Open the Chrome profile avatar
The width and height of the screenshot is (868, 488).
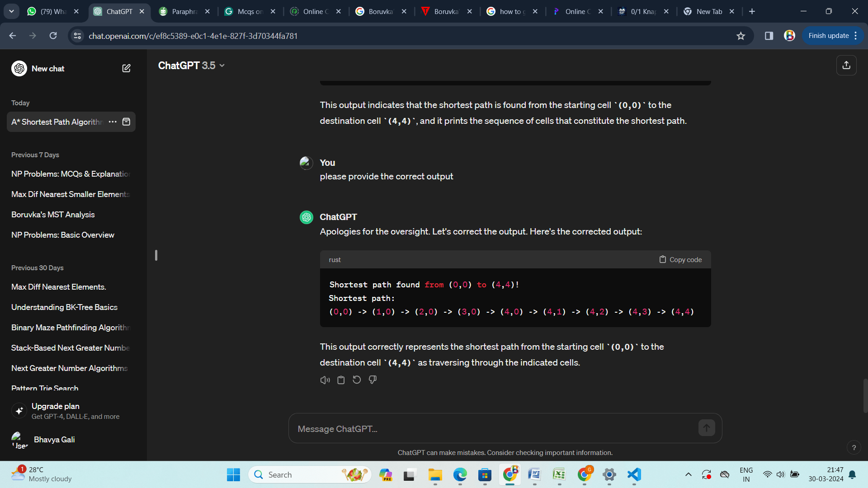pyautogui.click(x=789, y=36)
